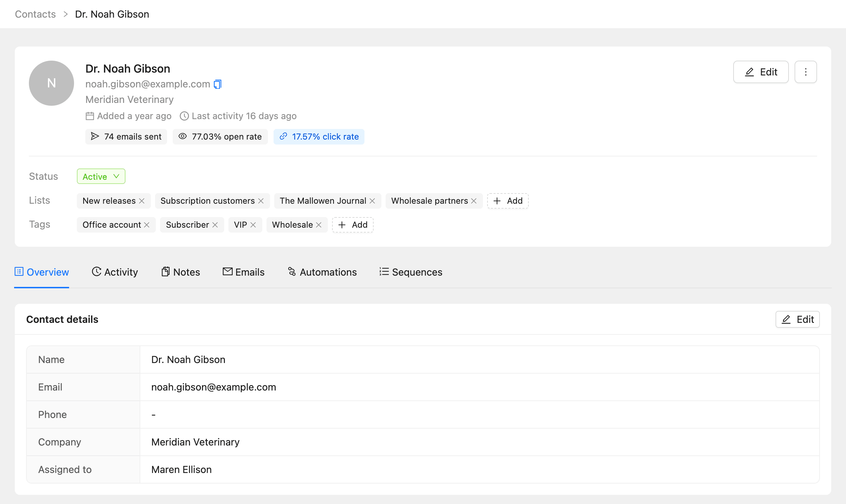Add a new tag to contact
The image size is (846, 504).
point(352,225)
